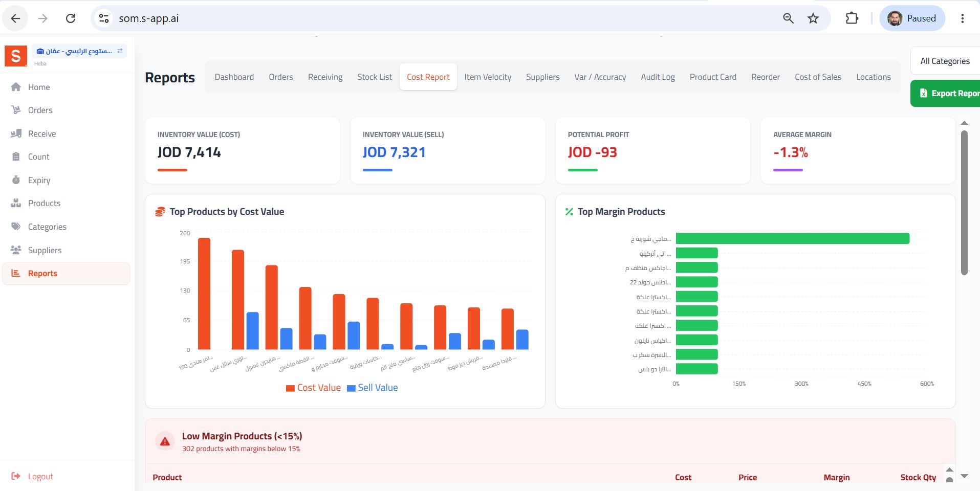Click the Receive forklift icon in sidebar
Image resolution: width=980 pixels, height=491 pixels.
pyautogui.click(x=16, y=133)
